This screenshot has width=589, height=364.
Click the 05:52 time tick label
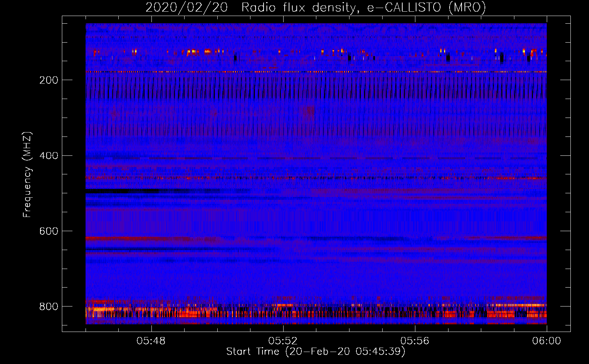[283, 341]
